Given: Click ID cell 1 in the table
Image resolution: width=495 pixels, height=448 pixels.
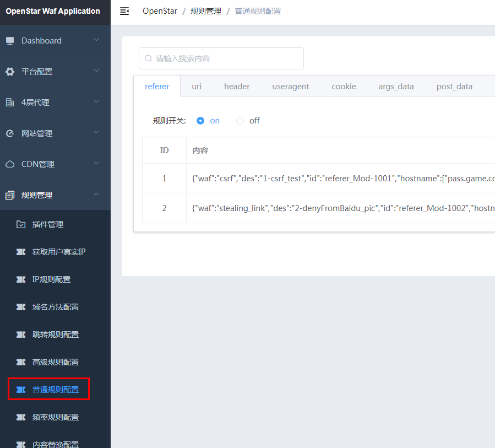Looking at the screenshot, I should pos(164,179).
